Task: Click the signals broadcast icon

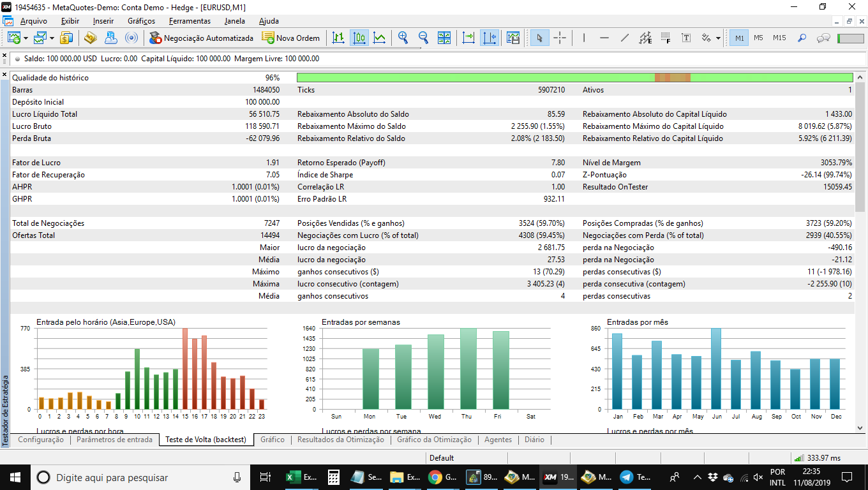Action: (x=131, y=38)
